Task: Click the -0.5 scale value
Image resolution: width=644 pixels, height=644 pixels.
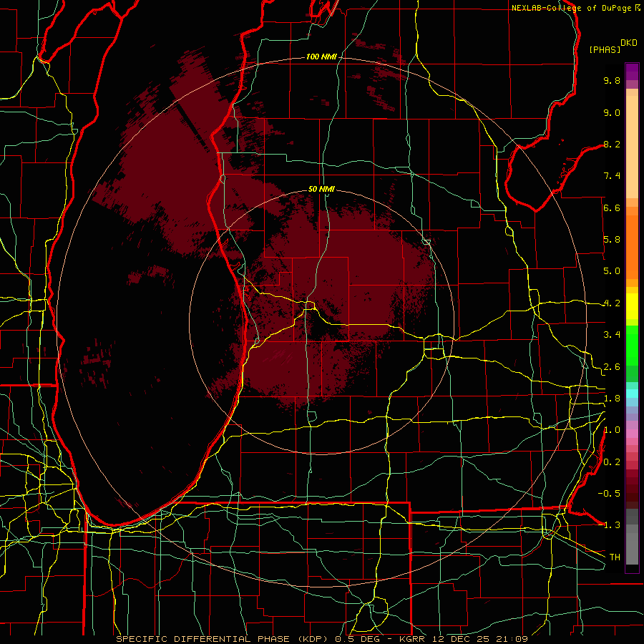Action: pos(609,494)
